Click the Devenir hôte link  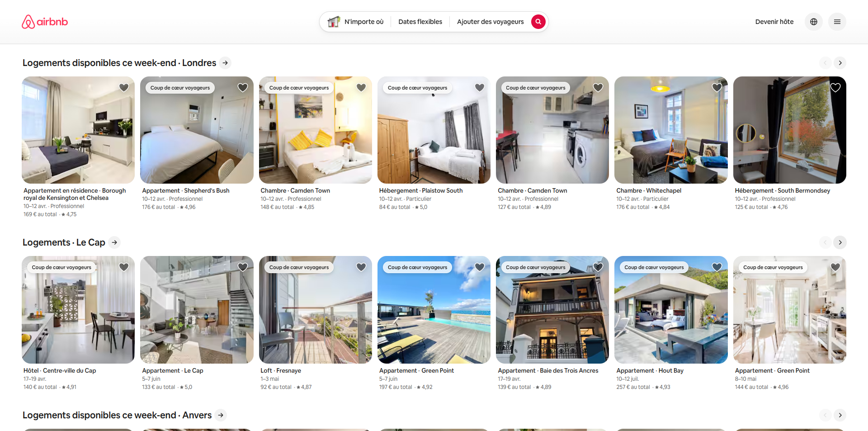coord(774,22)
